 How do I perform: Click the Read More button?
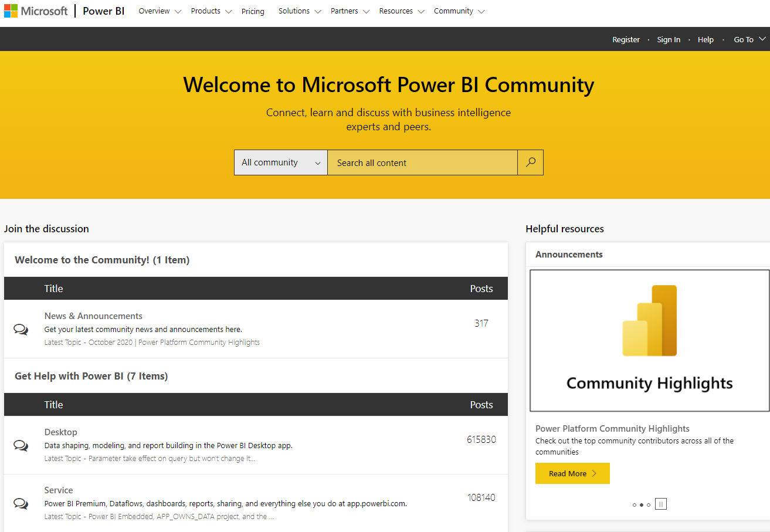[572, 473]
